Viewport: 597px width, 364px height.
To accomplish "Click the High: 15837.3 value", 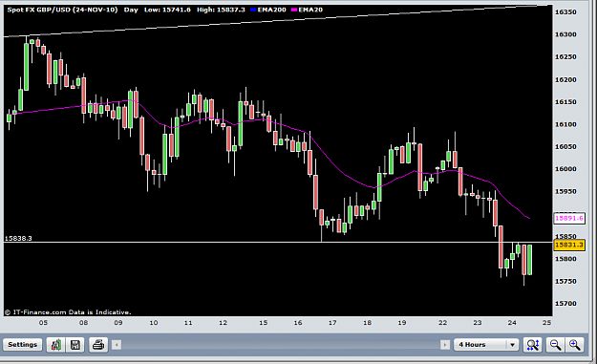I will click(221, 10).
